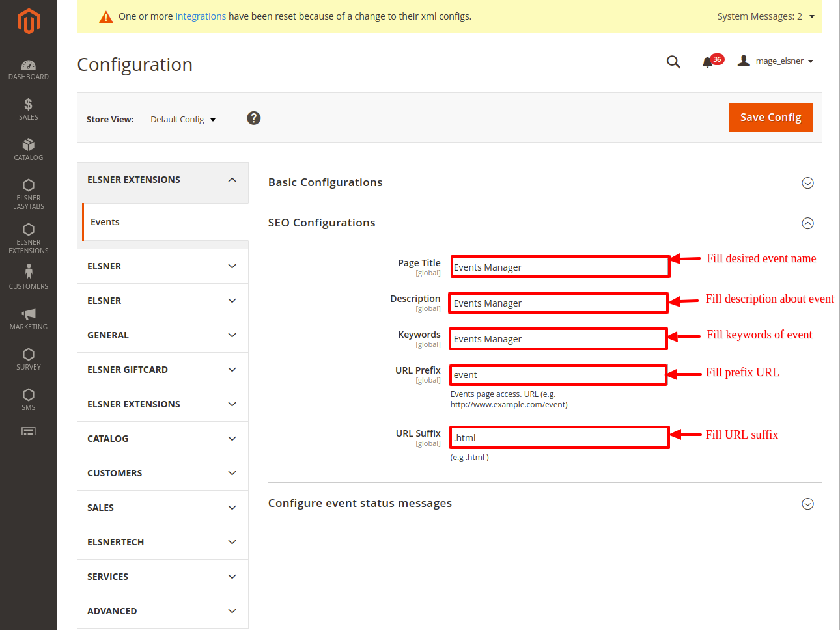Open the Catalog box icon
This screenshot has height=630, width=840.
(x=28, y=149)
